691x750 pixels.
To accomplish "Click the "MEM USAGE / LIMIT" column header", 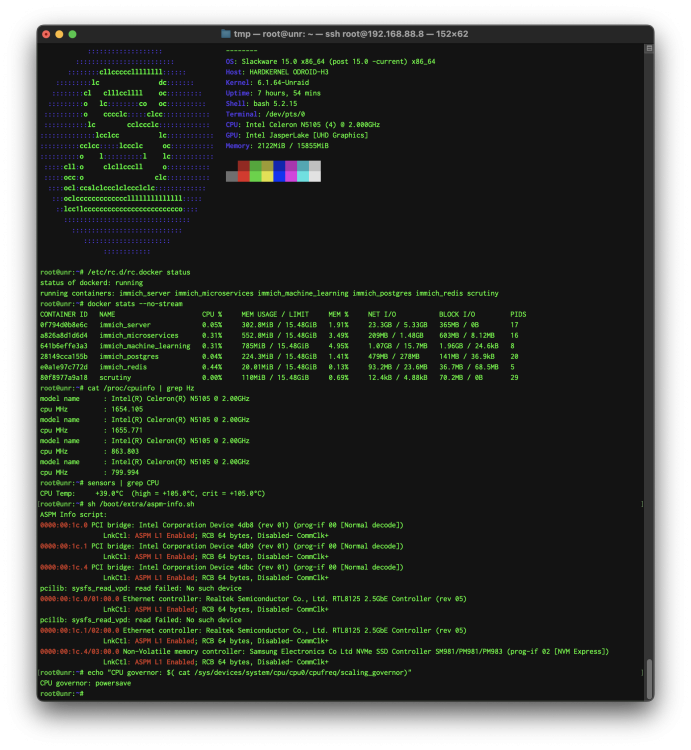I will [x=275, y=314].
